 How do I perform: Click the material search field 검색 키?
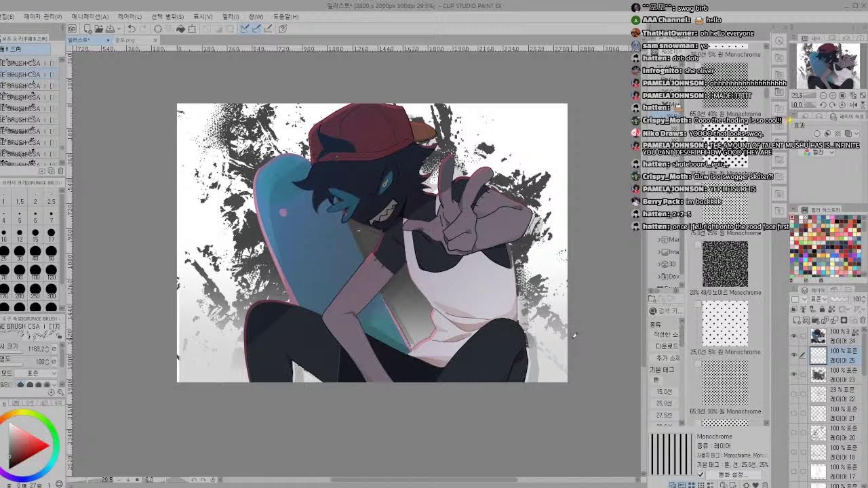coord(667,311)
